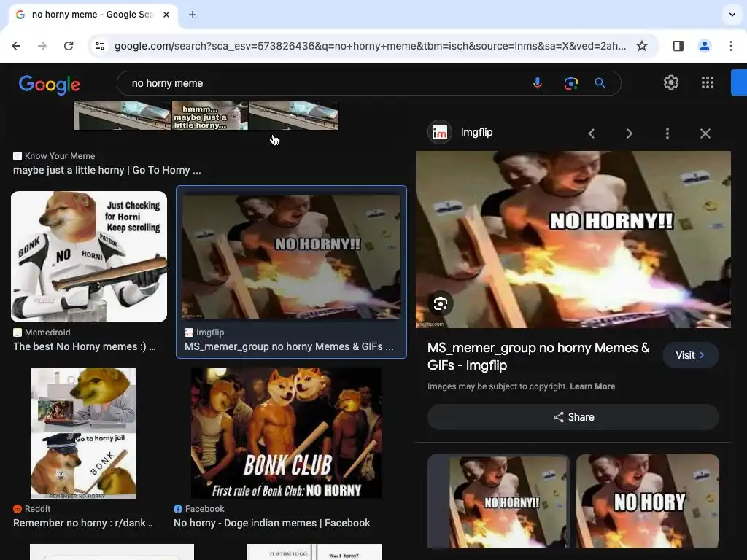Open the Chrome three-dot menu
747x560 pixels.
[x=731, y=46]
